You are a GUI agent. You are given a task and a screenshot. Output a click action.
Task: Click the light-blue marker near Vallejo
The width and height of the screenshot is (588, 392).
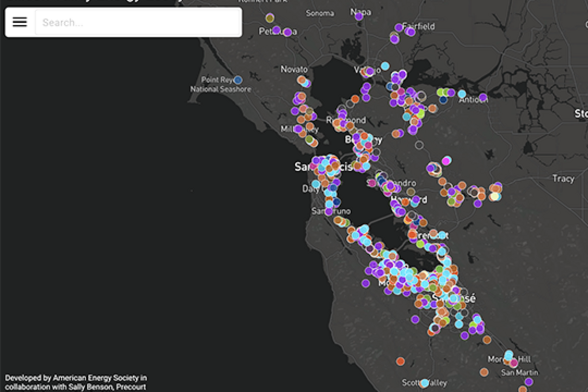click(385, 65)
